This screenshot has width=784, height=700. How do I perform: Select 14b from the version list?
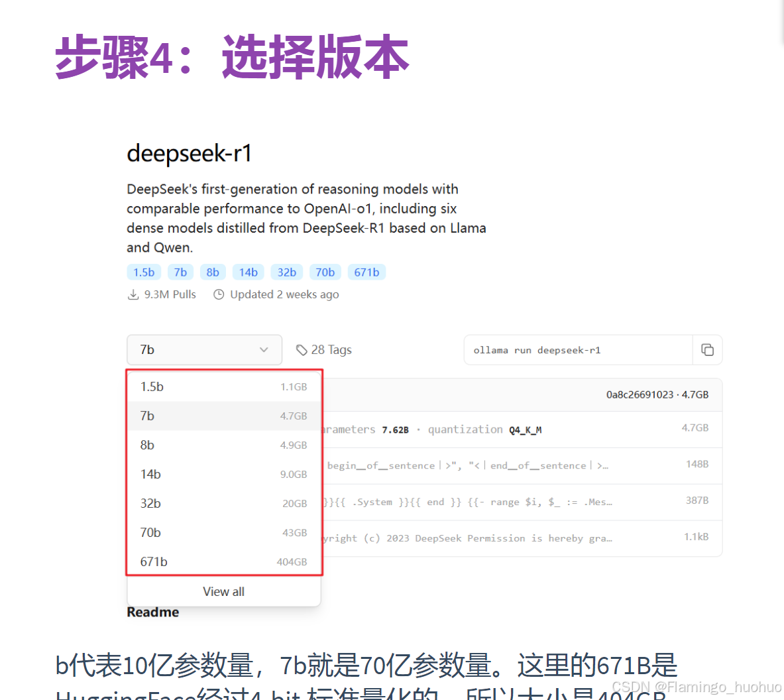click(x=224, y=474)
